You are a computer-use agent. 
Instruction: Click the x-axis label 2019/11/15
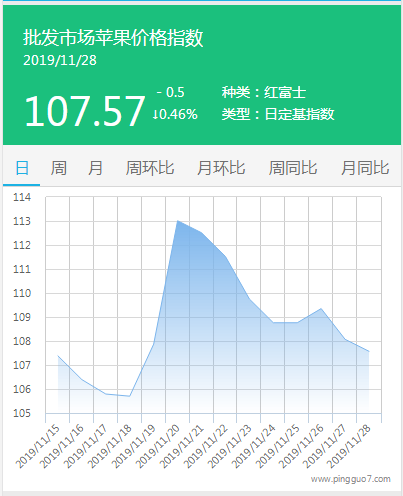(38, 447)
